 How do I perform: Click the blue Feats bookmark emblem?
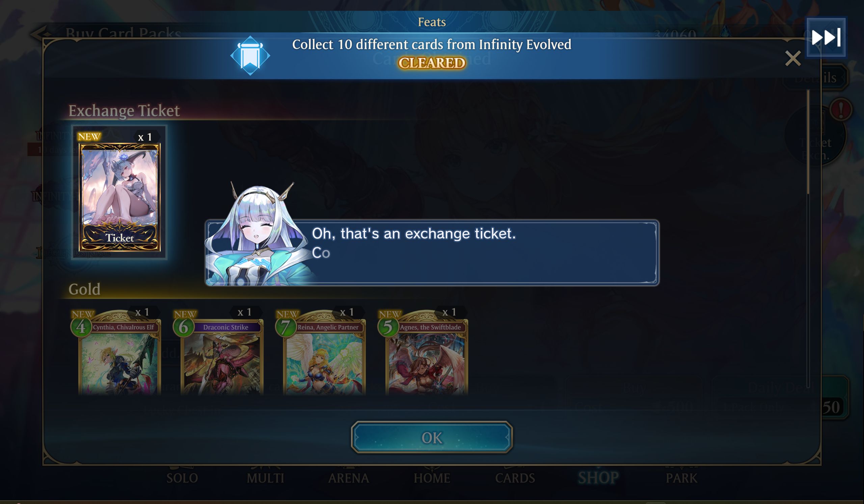click(x=250, y=55)
